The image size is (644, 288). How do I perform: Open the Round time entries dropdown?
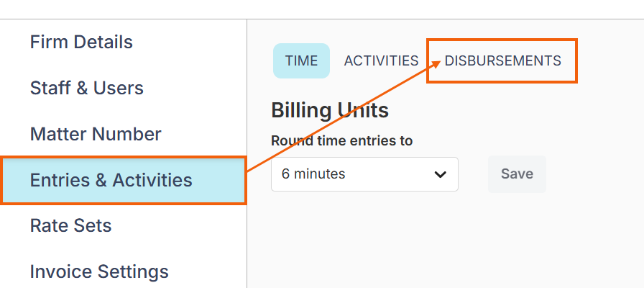click(364, 174)
